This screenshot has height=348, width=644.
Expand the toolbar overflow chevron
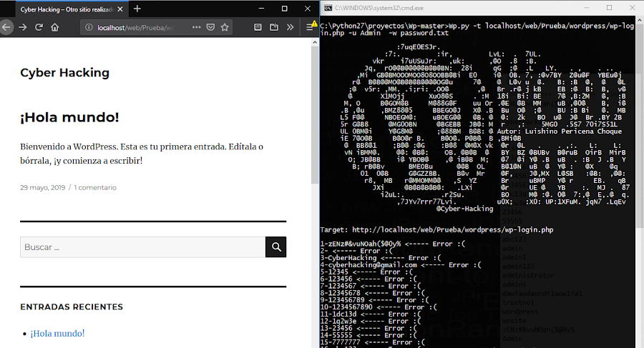(x=290, y=27)
